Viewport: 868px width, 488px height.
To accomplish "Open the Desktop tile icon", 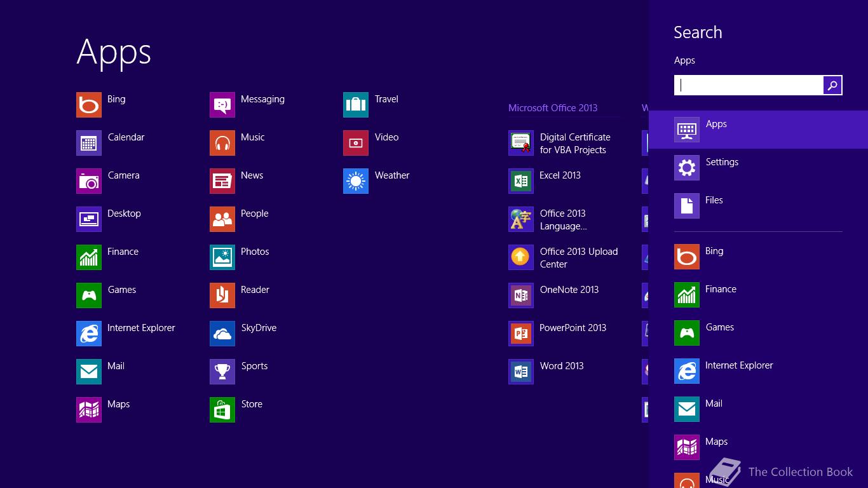I will (89, 219).
